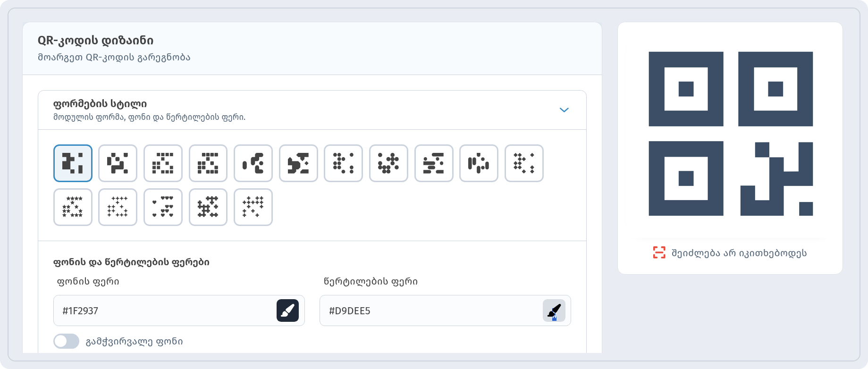Toggle the გამჭვირვალე ფონი switch
The width and height of the screenshot is (868, 369).
click(66, 341)
